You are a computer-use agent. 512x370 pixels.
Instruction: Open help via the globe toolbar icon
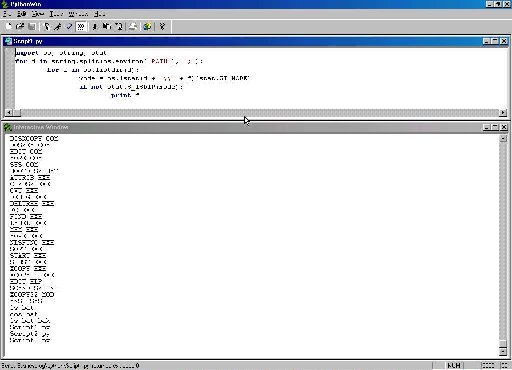(147, 26)
